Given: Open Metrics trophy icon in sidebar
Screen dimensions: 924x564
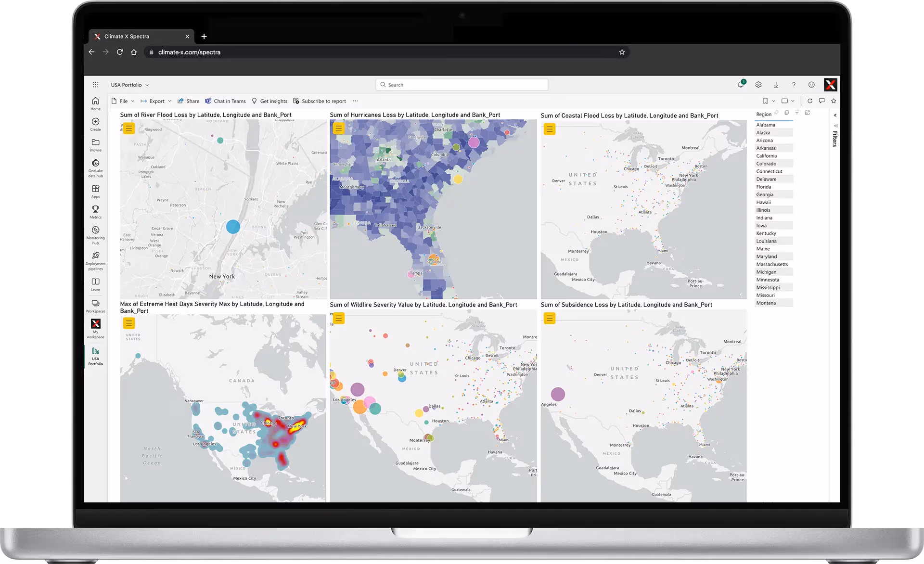Looking at the screenshot, I should 95,212.
